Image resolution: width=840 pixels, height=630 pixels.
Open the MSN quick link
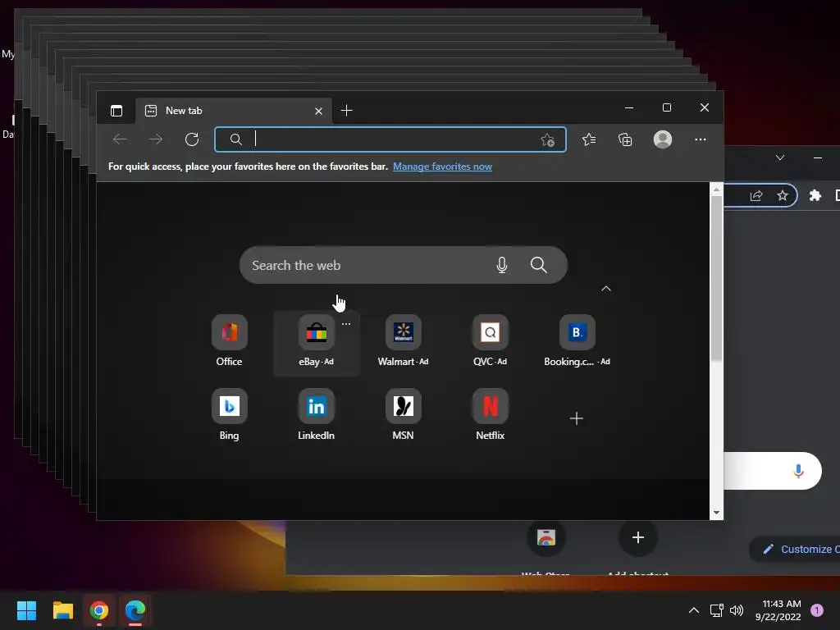tap(403, 414)
